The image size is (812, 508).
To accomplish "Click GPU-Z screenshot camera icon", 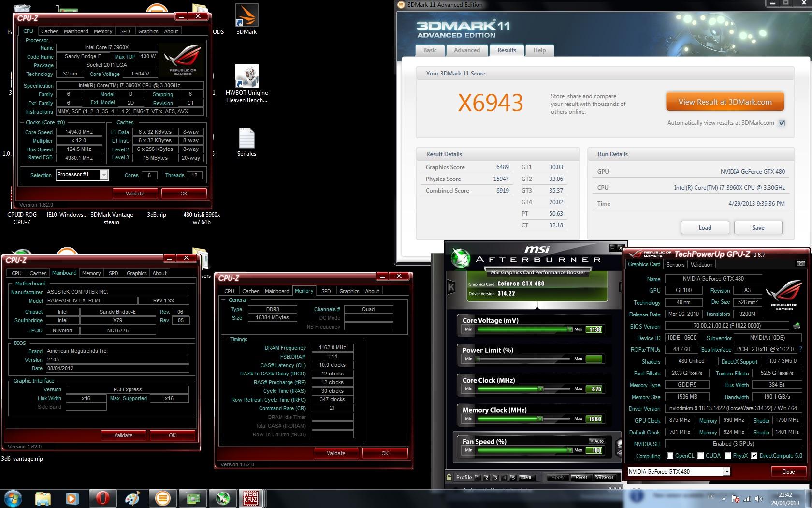I will pyautogui.click(x=801, y=264).
